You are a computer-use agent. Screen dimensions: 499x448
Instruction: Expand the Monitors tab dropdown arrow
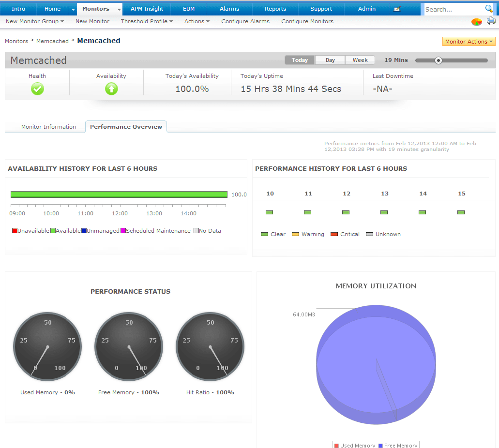(x=119, y=10)
